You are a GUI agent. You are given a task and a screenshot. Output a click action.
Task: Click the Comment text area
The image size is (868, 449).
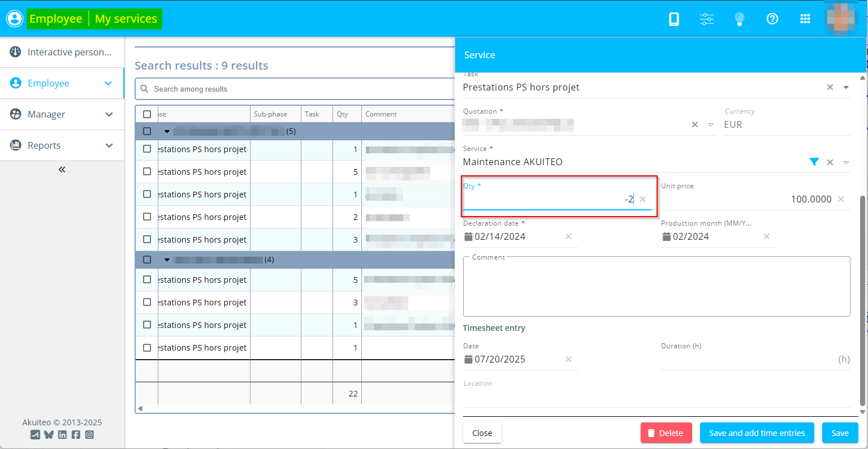(656, 287)
